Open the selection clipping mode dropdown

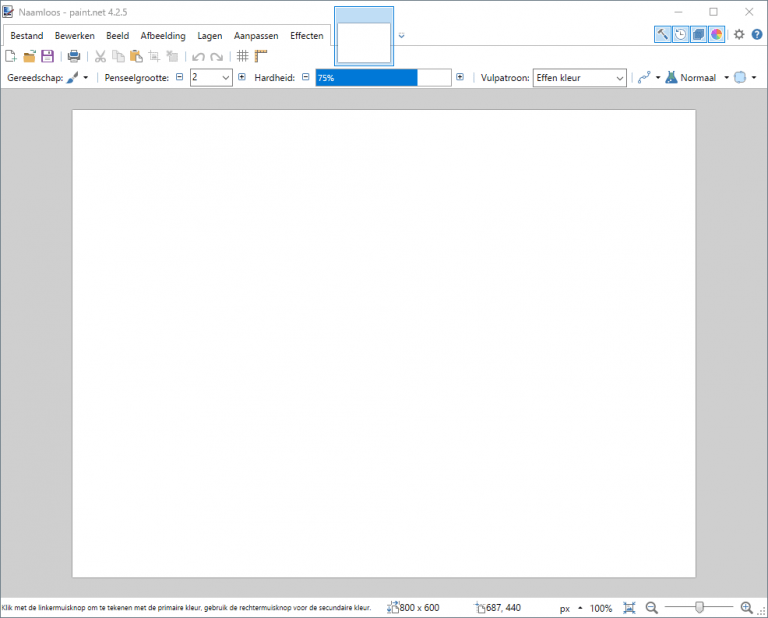tap(745, 77)
